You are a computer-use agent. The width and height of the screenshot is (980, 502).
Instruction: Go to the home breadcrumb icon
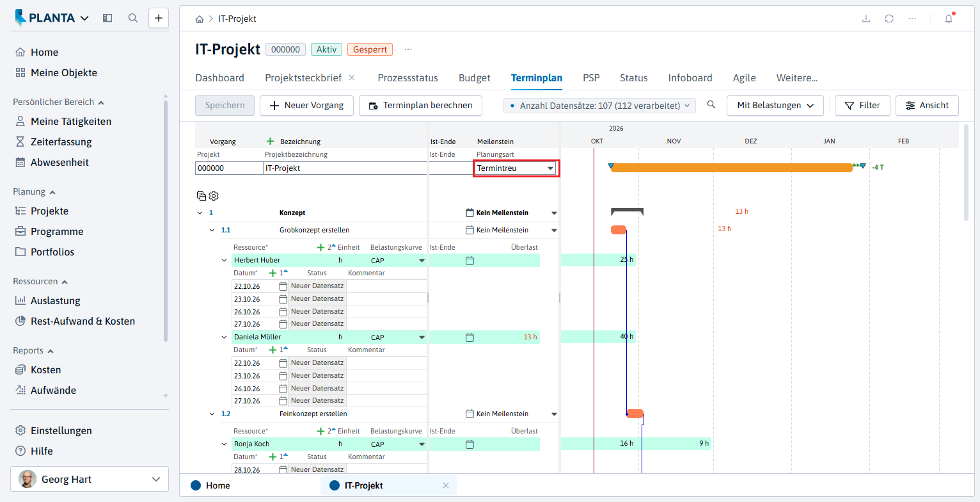click(x=200, y=19)
